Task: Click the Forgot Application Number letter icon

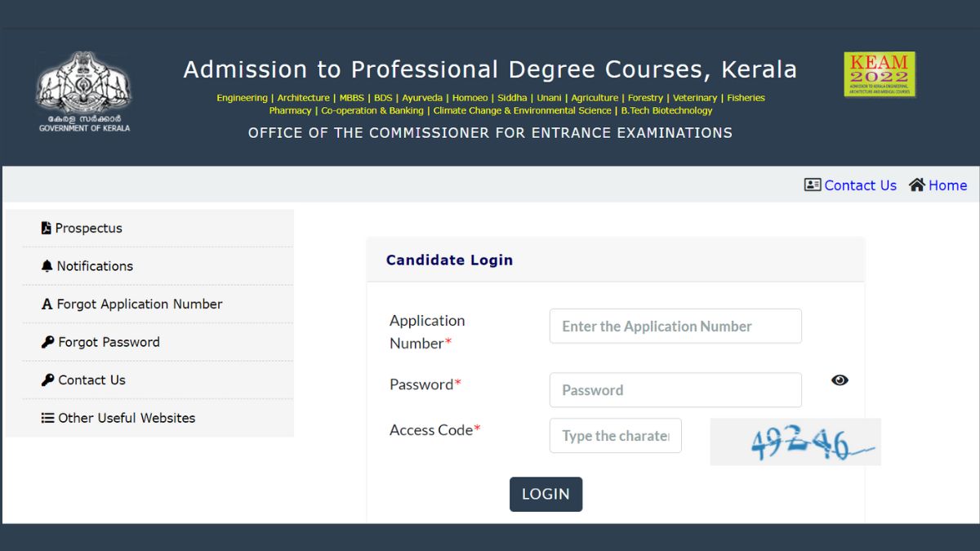Action: [47, 304]
